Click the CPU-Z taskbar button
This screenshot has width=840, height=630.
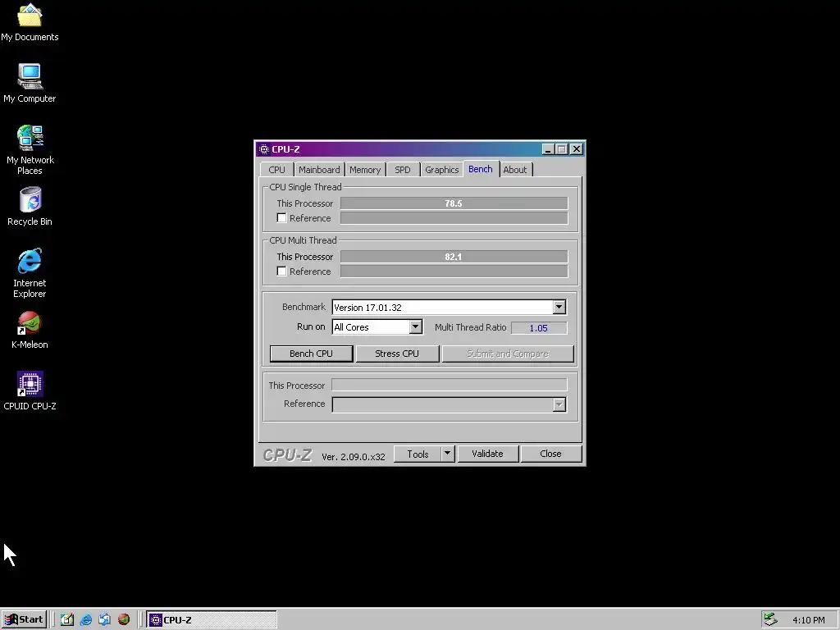tap(212, 619)
